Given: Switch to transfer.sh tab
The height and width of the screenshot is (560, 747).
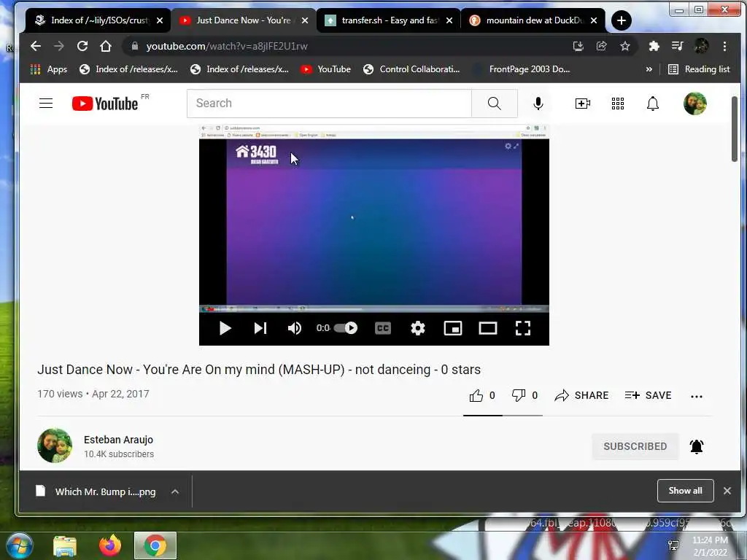Looking at the screenshot, I should (388, 20).
